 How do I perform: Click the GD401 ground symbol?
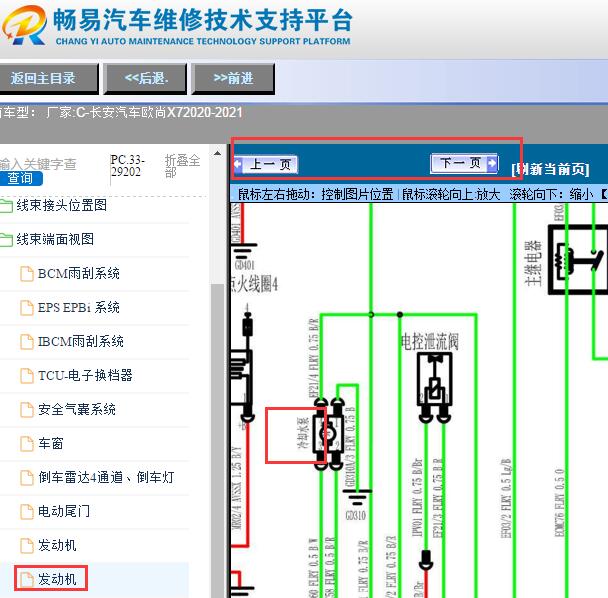(244, 251)
